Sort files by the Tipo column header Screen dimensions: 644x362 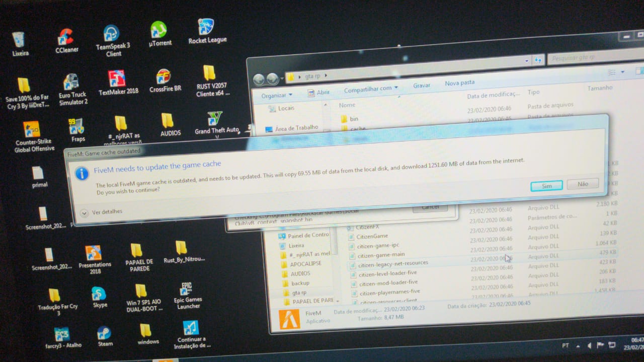click(533, 93)
